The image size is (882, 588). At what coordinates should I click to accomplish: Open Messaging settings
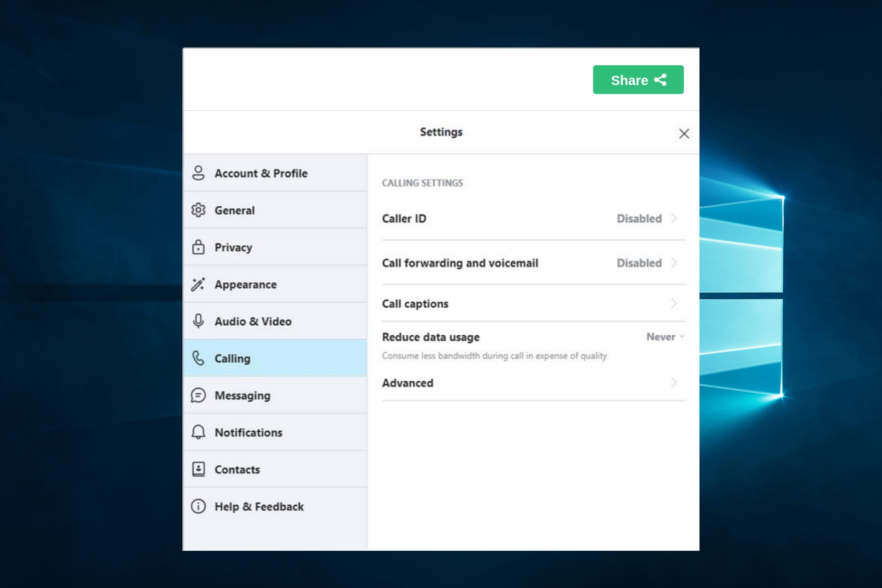pos(275,395)
